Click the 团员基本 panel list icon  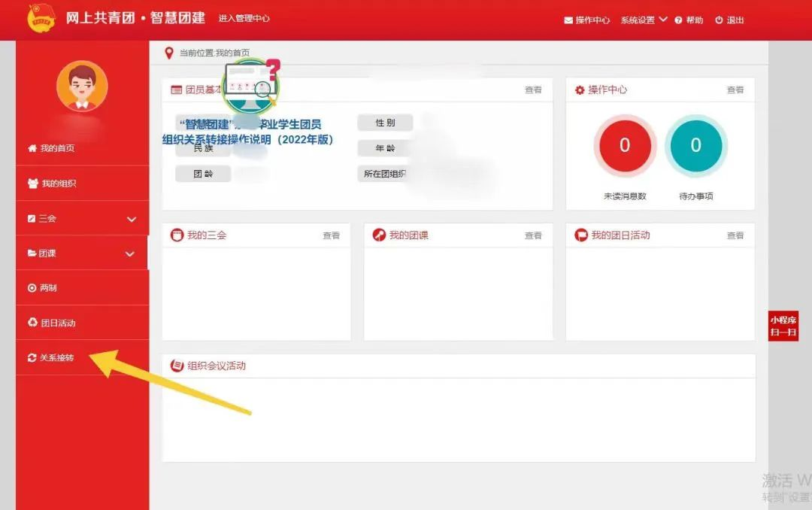177,90
